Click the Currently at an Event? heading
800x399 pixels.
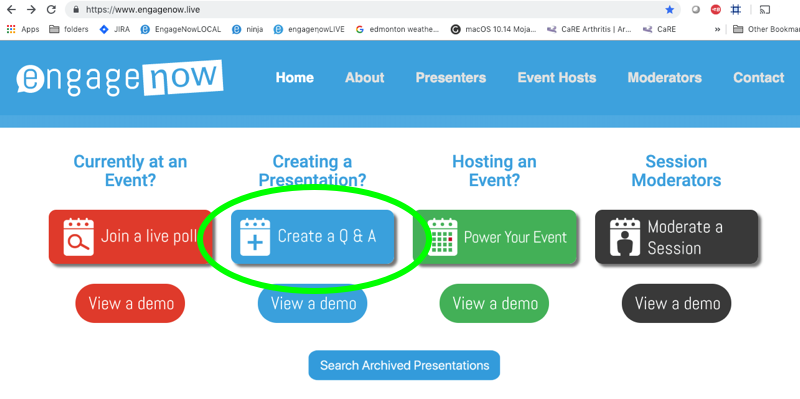coord(130,171)
